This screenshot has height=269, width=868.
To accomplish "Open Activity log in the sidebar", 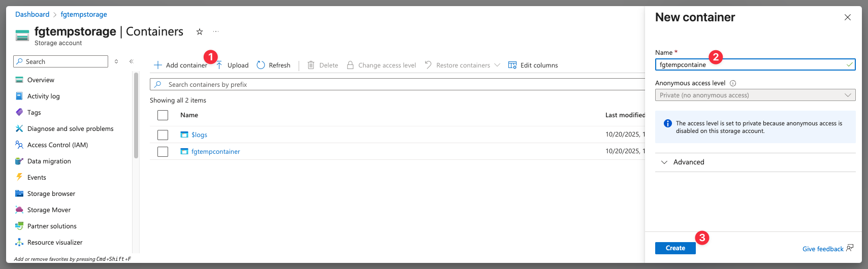I will [x=43, y=96].
